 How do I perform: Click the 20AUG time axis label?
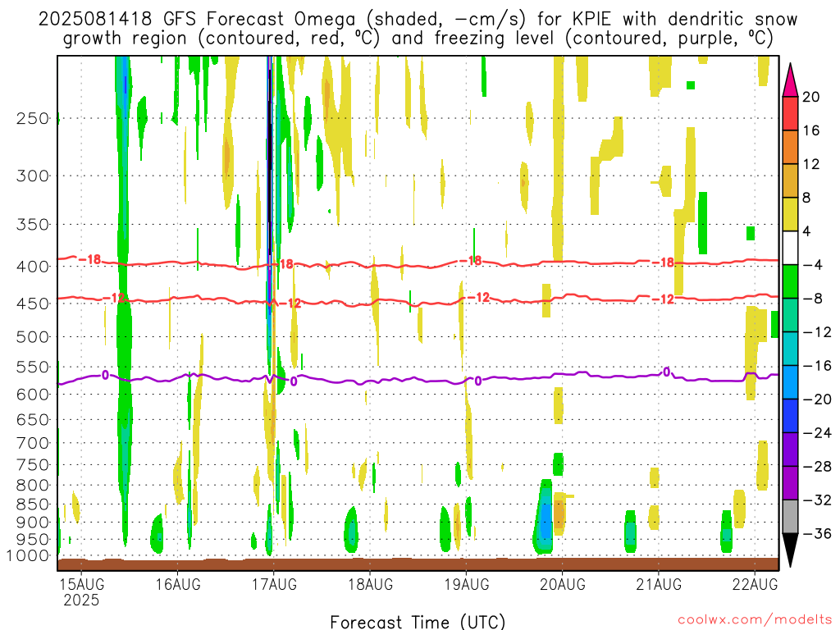[563, 584]
